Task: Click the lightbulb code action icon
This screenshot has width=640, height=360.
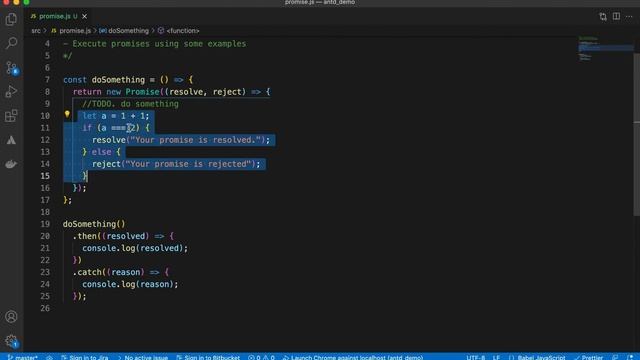Action: point(67,115)
